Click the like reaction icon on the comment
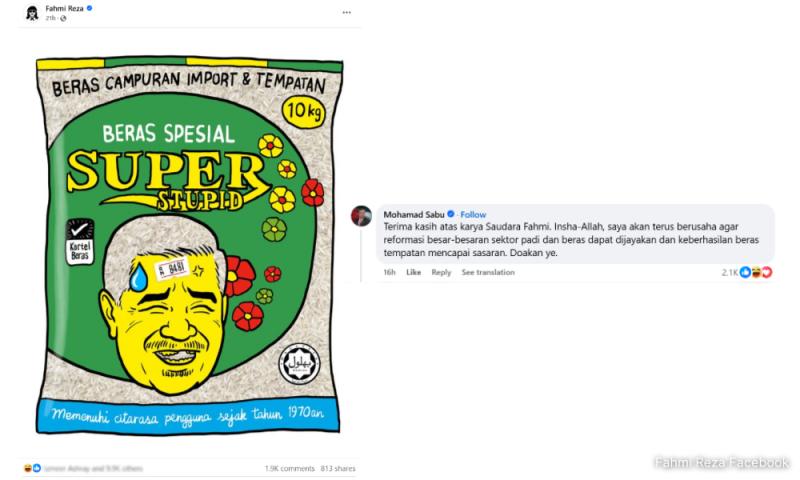 (x=745, y=272)
